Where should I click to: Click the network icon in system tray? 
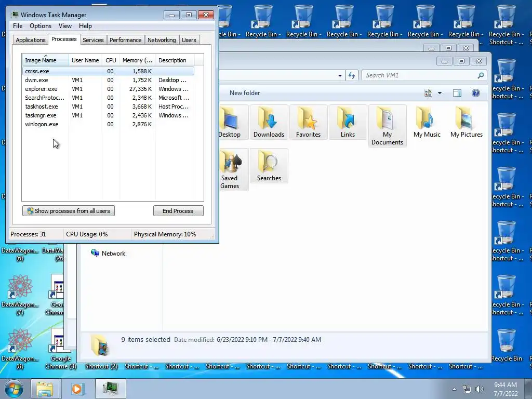click(467, 389)
